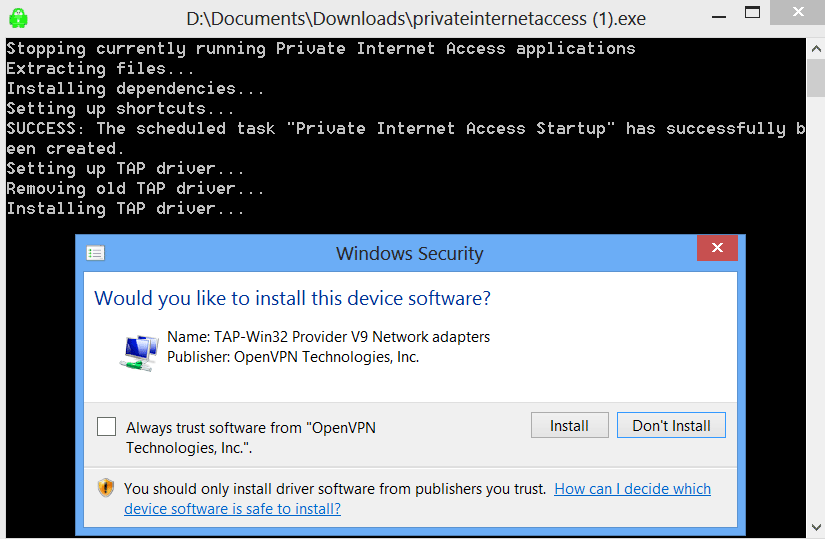Image resolution: width=825 pixels, height=539 pixels.
Task: Click the Windows Security title text
Action: (x=410, y=254)
